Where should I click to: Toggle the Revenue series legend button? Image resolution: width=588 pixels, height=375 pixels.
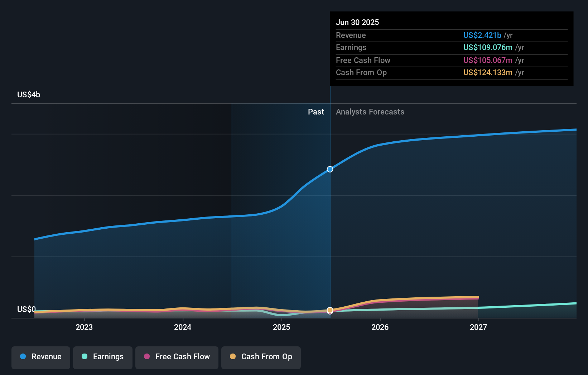click(41, 357)
